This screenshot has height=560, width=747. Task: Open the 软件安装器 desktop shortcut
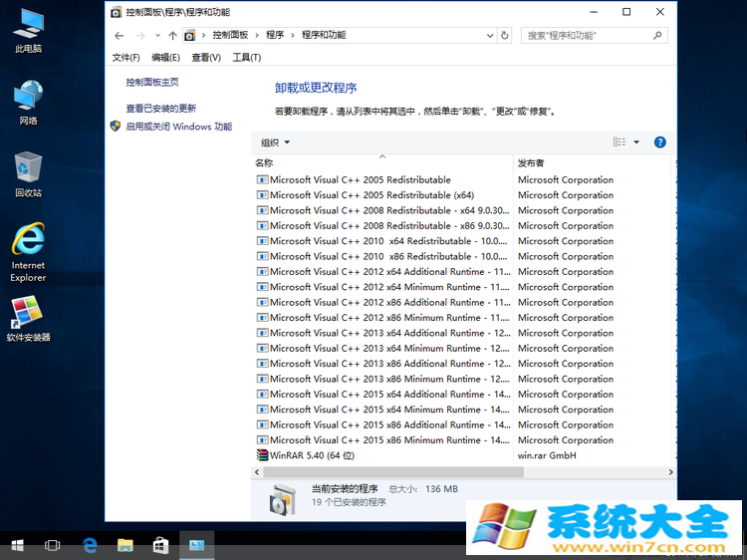point(29,319)
